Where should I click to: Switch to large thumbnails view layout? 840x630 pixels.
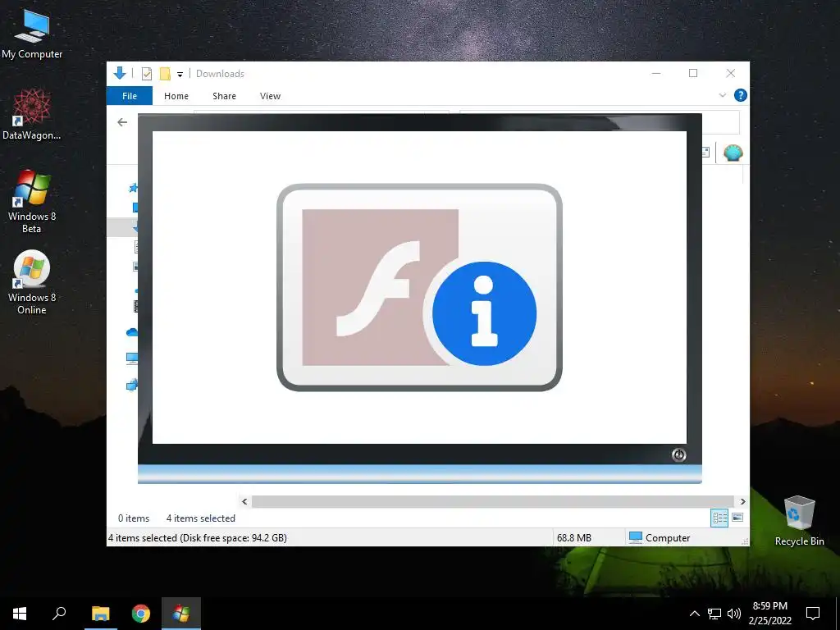(x=737, y=518)
